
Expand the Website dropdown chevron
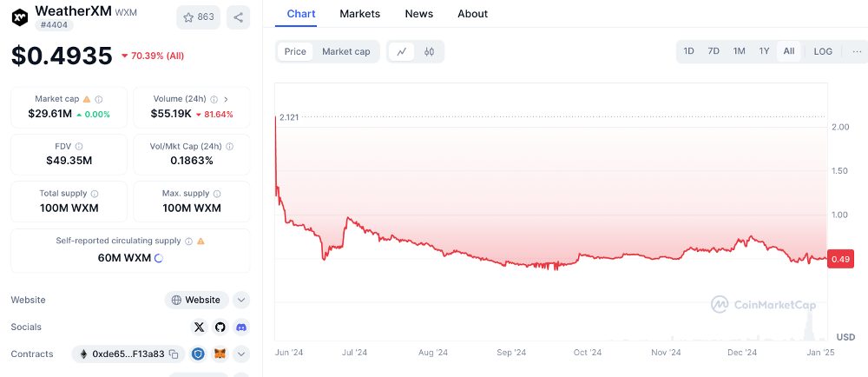pos(240,300)
